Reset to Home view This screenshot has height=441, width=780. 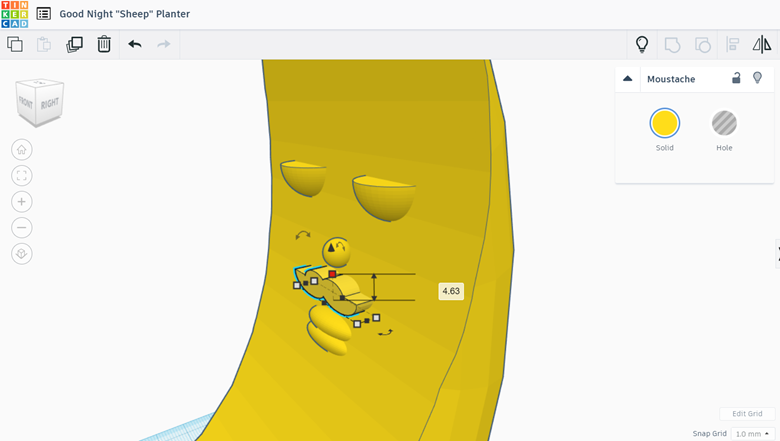(21, 150)
